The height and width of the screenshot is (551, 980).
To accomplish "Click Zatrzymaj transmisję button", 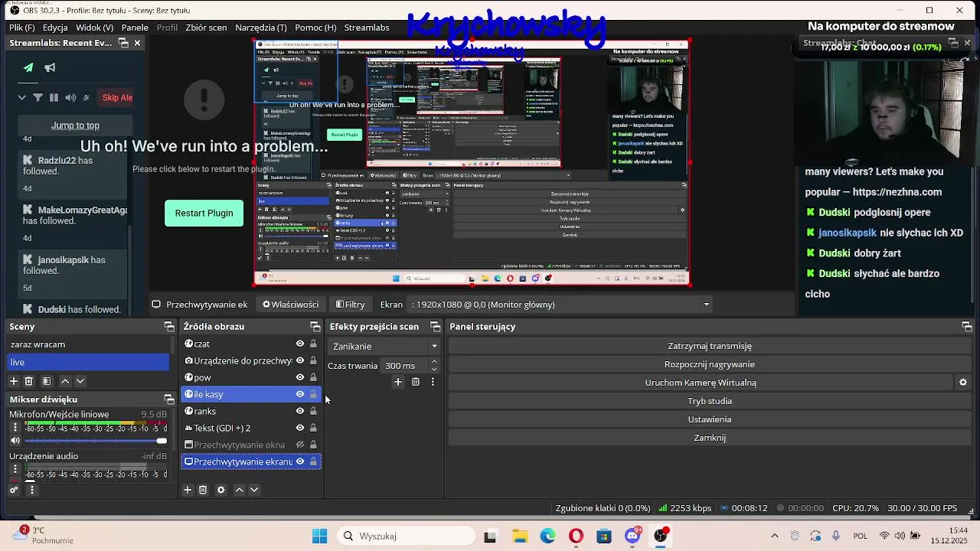I will coord(710,346).
